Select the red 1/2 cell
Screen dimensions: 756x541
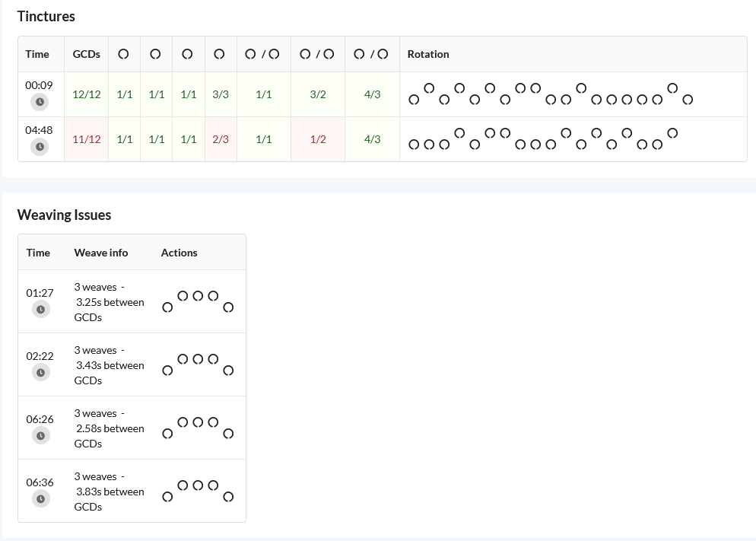318,139
